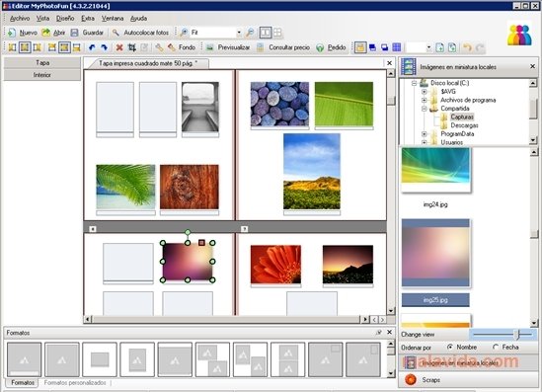Click the orange undo arrow
The width and height of the screenshot is (542, 392).
pyautogui.click(x=467, y=47)
